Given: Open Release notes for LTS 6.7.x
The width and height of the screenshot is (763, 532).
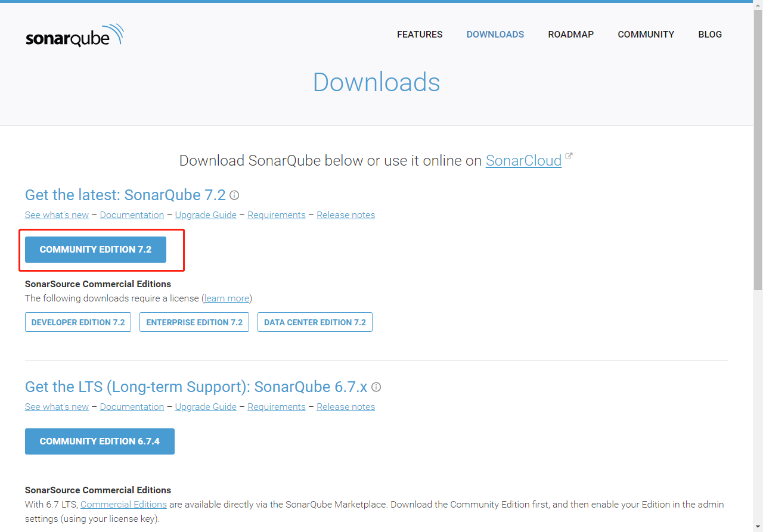Looking at the screenshot, I should click(346, 407).
